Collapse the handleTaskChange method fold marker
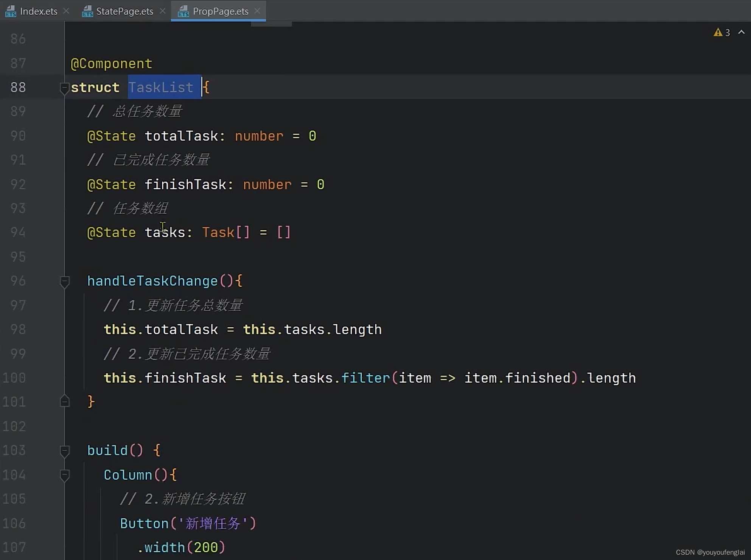 (x=64, y=282)
